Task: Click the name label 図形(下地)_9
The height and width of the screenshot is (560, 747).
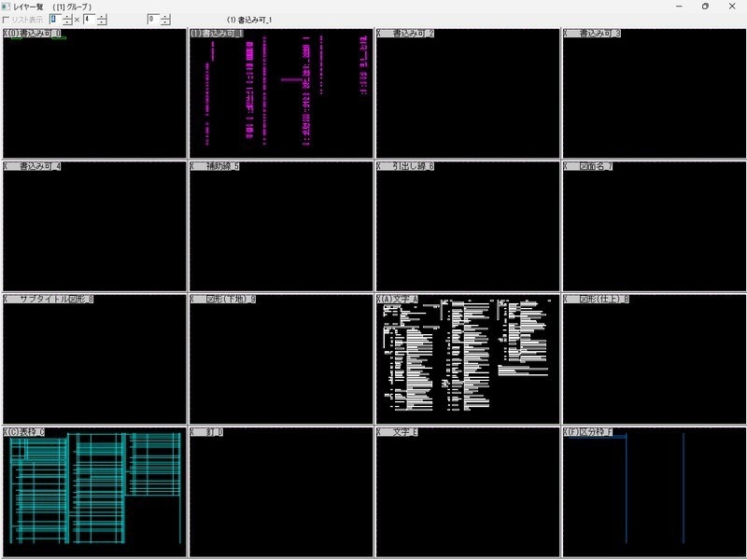Action: [231, 299]
